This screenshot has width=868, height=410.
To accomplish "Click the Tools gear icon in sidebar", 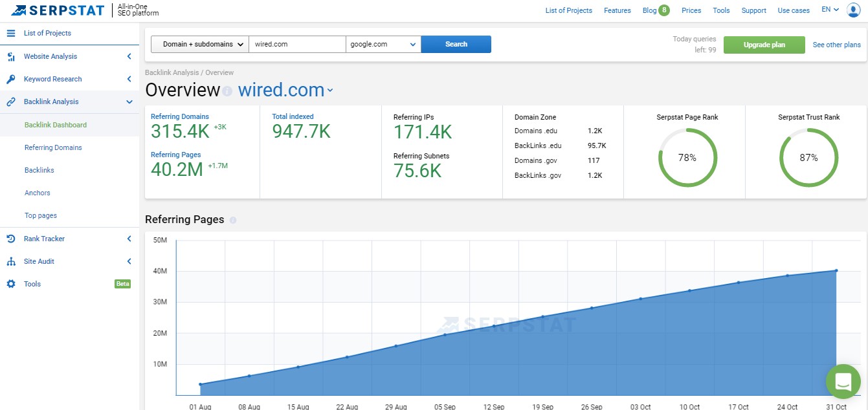I will [11, 284].
